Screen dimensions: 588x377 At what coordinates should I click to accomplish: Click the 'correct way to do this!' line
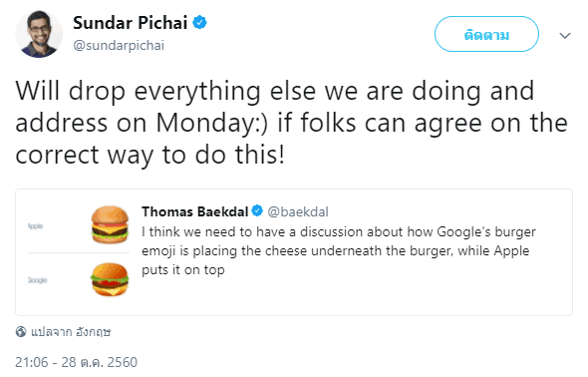[150, 155]
